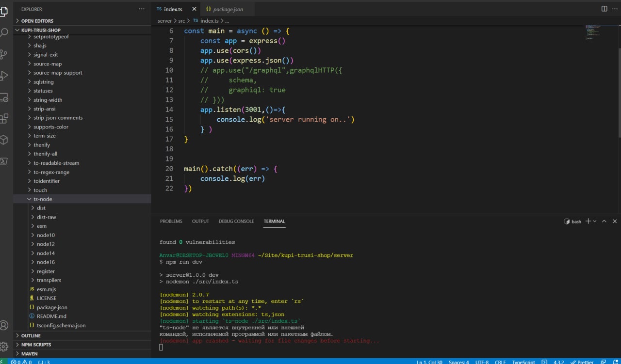Switch to the PROBLEMS panel tab
The width and height of the screenshot is (621, 364).
(171, 222)
